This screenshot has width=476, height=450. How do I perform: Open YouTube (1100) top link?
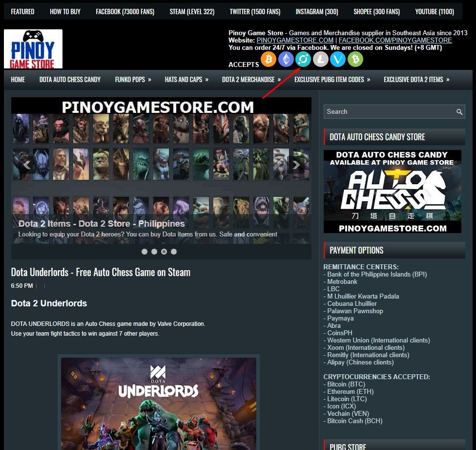coord(435,12)
